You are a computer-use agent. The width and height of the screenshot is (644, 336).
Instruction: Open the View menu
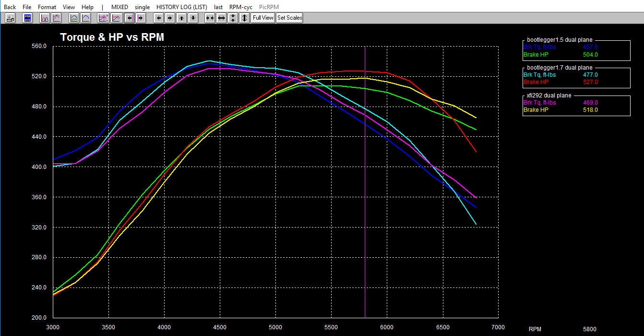click(69, 7)
